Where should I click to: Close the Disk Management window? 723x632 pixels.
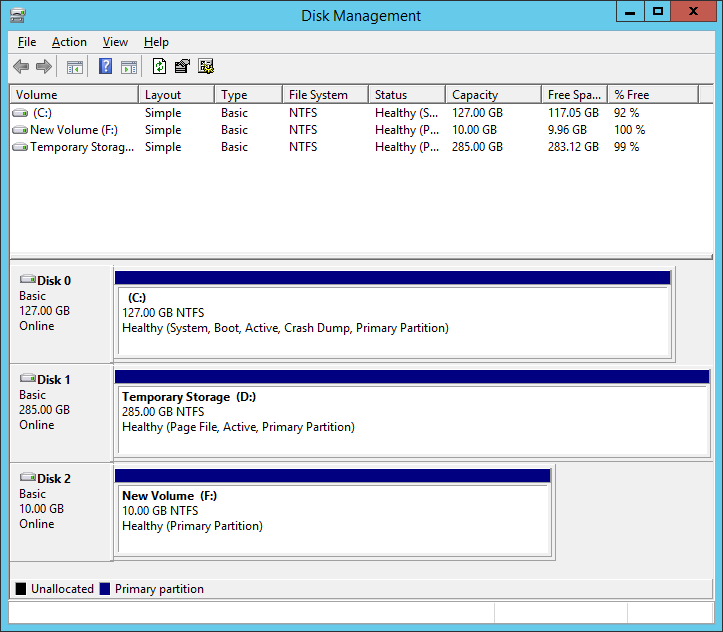pyautogui.click(x=693, y=12)
